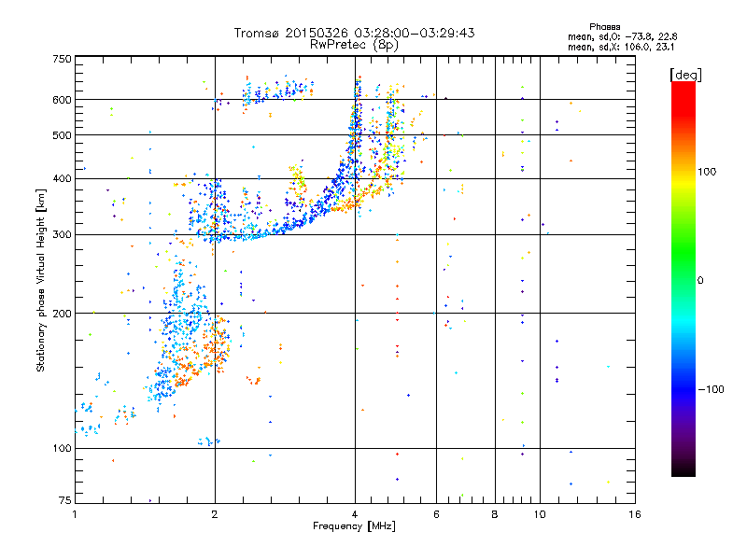Click the x-axis label '4'
747x560 pixels.
(x=355, y=514)
